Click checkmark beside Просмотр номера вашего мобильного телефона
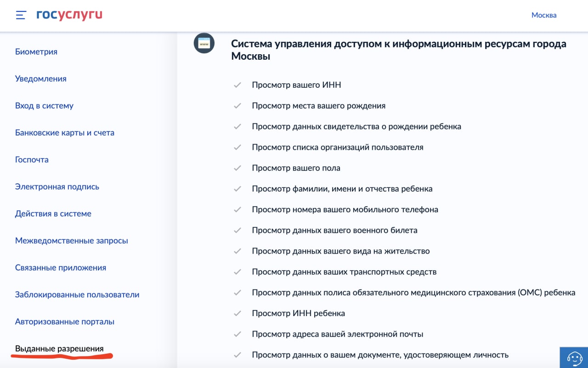Image resolution: width=588 pixels, height=368 pixels. (x=237, y=209)
